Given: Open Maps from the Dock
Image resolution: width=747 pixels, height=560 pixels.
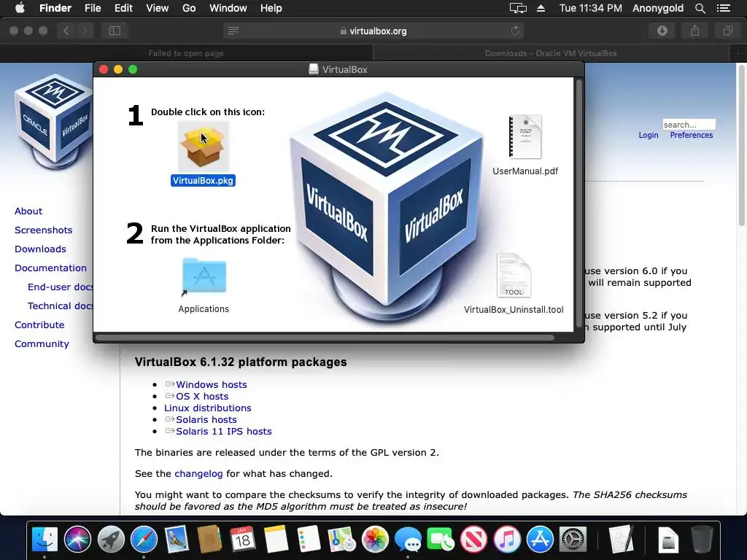Looking at the screenshot, I should 342,539.
